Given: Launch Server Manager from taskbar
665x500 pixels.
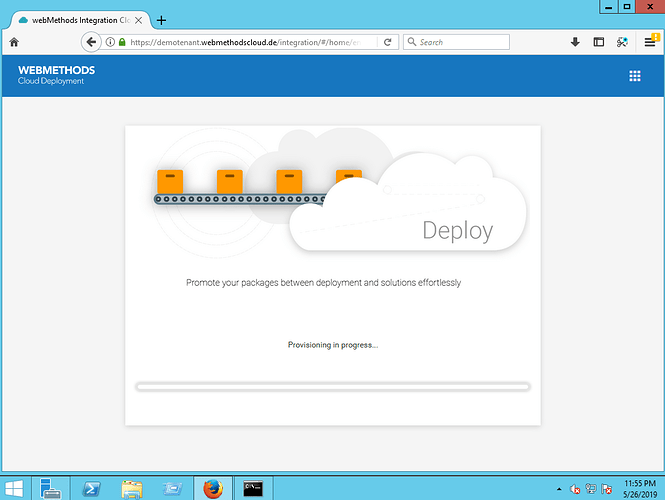Looking at the screenshot, I should pyautogui.click(x=50, y=489).
